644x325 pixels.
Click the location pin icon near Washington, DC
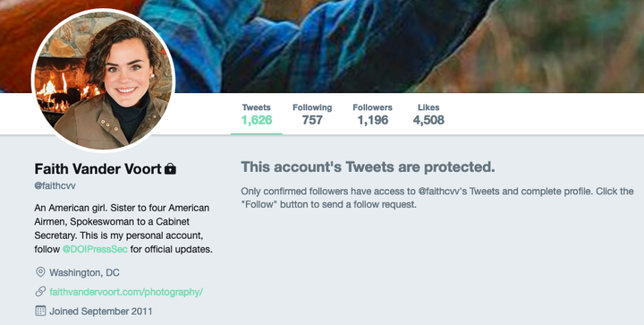pyautogui.click(x=40, y=272)
